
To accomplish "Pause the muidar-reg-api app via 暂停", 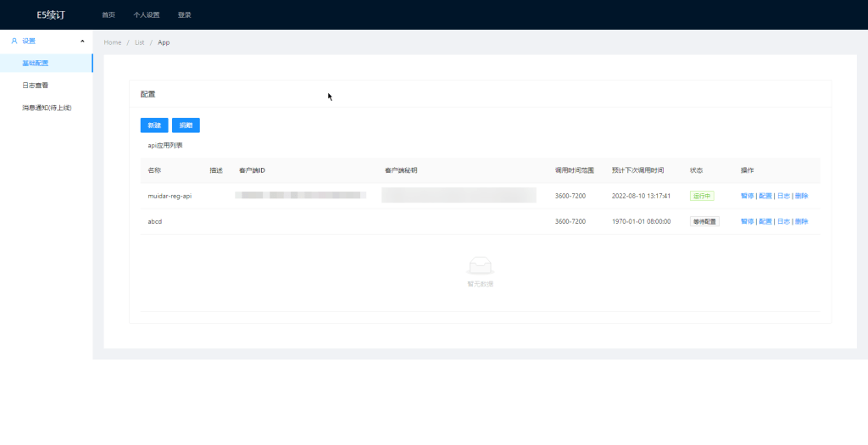I will point(747,196).
